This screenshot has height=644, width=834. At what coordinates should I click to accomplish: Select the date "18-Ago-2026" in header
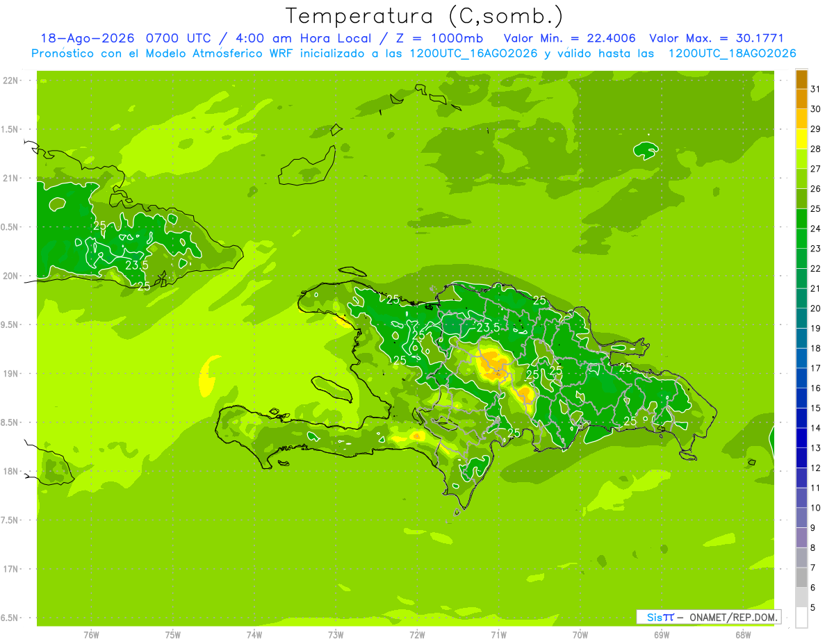88,38
